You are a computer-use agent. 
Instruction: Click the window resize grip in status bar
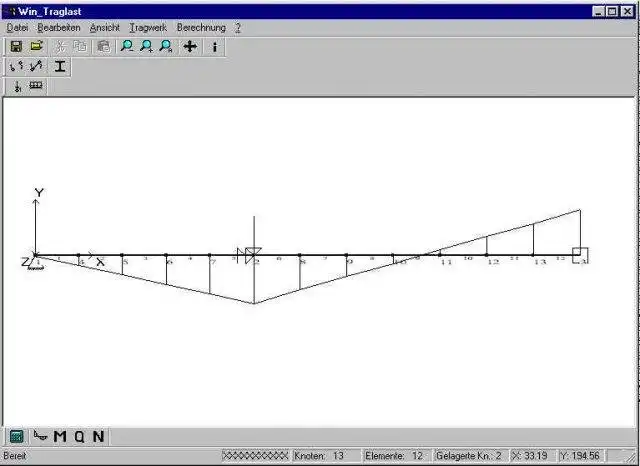click(631, 456)
